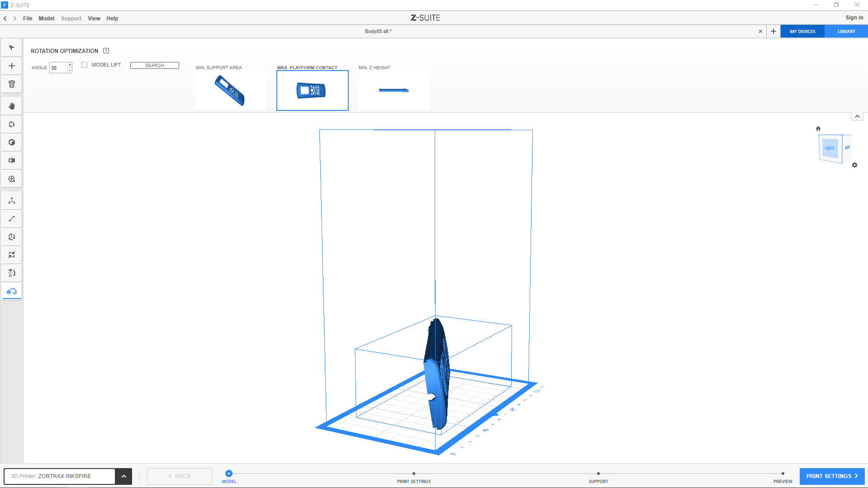Switch to the Library tab
Screen dimensions: 868x488
tap(846, 32)
